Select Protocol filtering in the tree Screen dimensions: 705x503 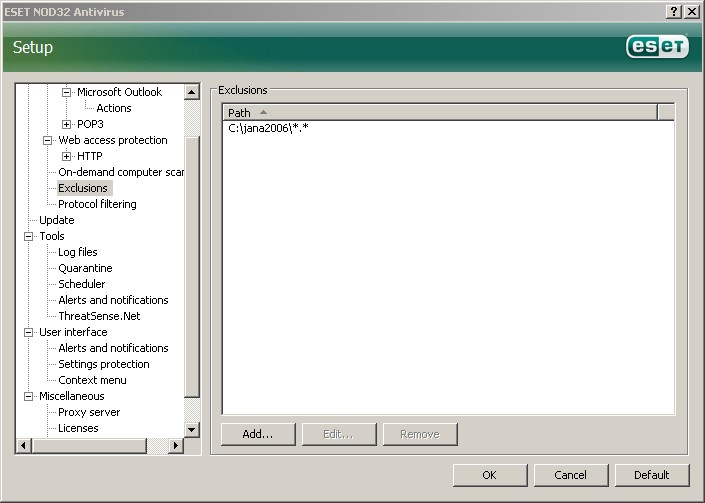point(97,204)
